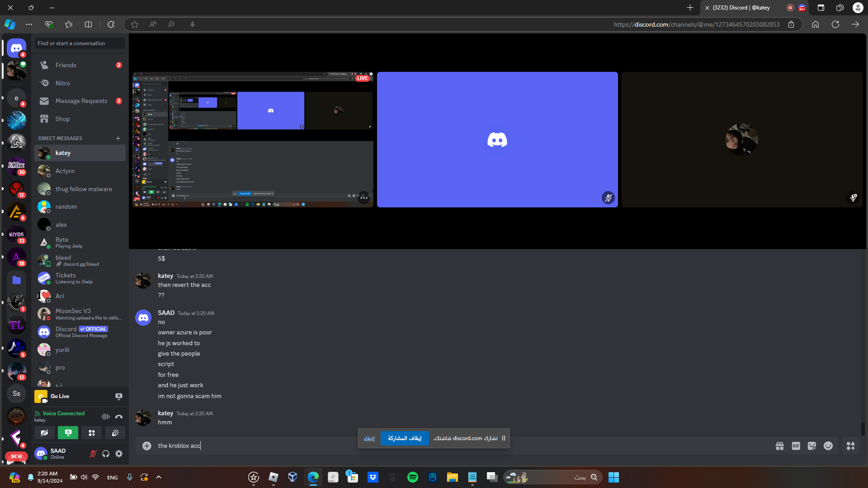Expand hidden system tray icons chevron
Viewport: 868px width, 488px height.
[x=159, y=477]
